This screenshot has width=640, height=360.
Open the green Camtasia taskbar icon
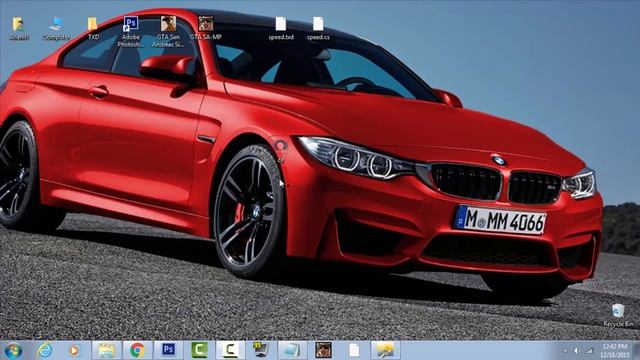pos(200,350)
